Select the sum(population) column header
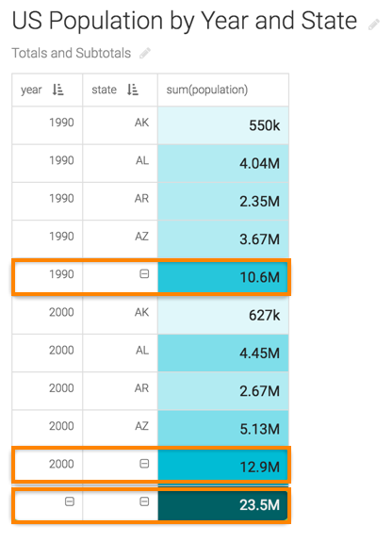The width and height of the screenshot is (392, 542). (223, 90)
